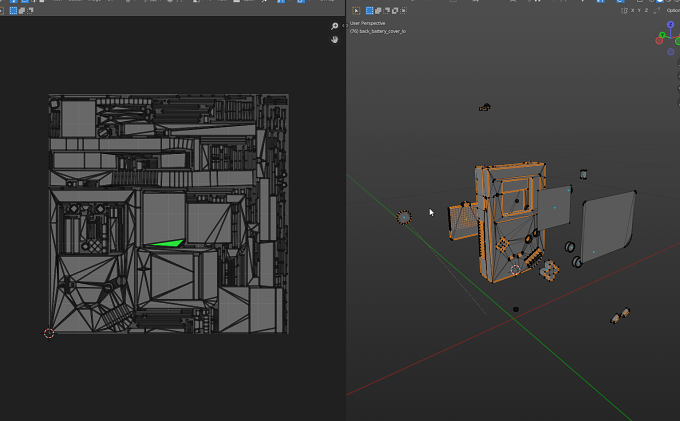Click the UV editor zoom magnifier icon
The height and width of the screenshot is (421, 680).
pyautogui.click(x=334, y=26)
